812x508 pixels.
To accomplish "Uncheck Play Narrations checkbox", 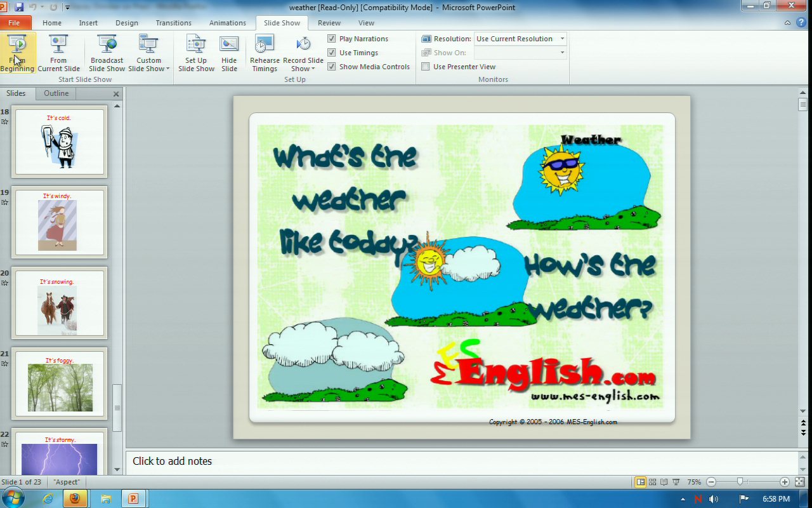I will pos(332,39).
